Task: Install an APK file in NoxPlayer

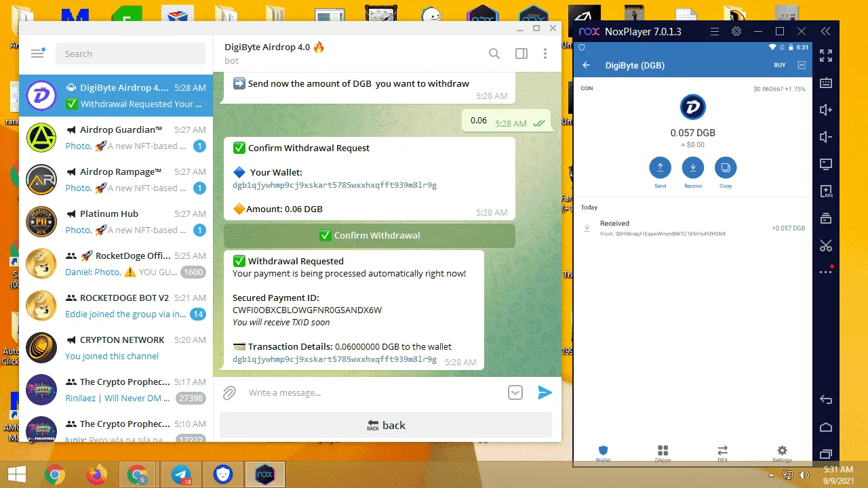Action: (826, 191)
